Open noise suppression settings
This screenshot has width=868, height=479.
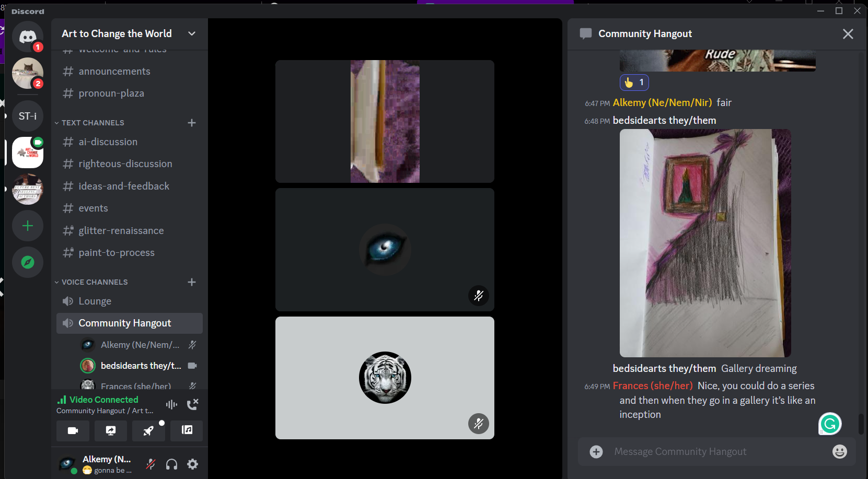point(171,404)
